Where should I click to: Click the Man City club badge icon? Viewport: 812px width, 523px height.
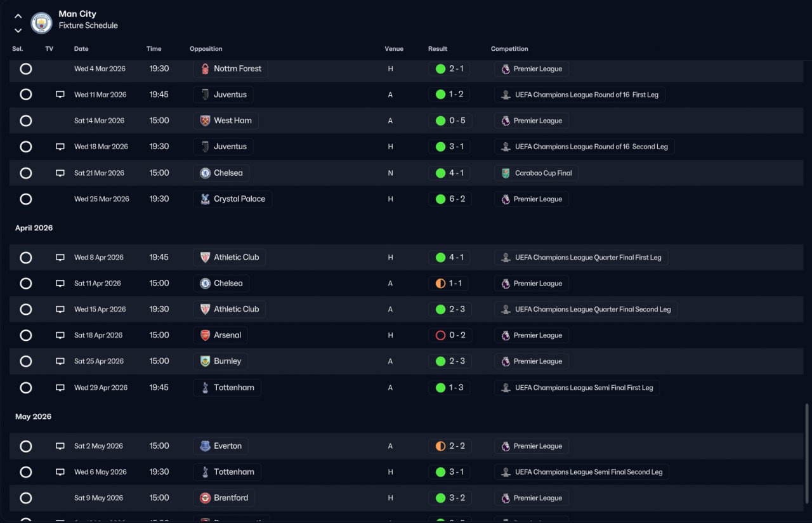(42, 23)
